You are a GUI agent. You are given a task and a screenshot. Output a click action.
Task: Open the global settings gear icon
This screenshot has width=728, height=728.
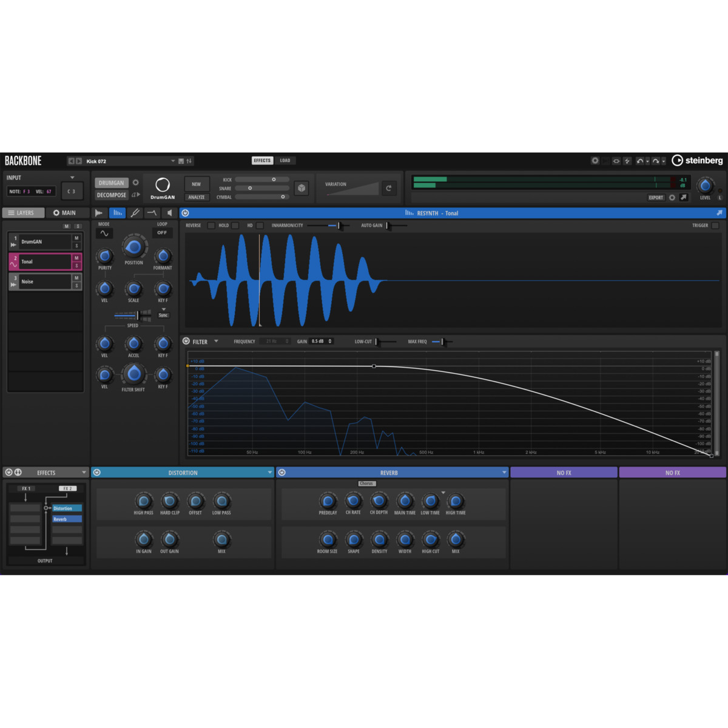(x=595, y=161)
